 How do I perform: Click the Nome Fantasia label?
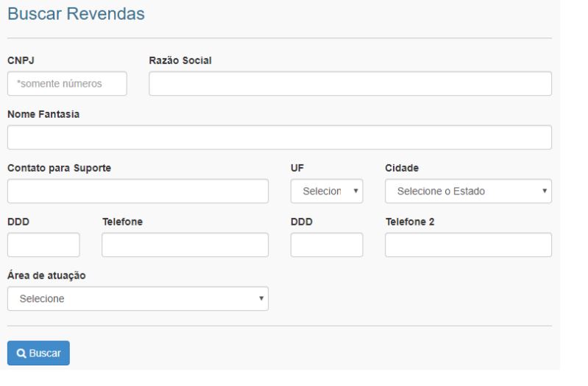coord(43,114)
